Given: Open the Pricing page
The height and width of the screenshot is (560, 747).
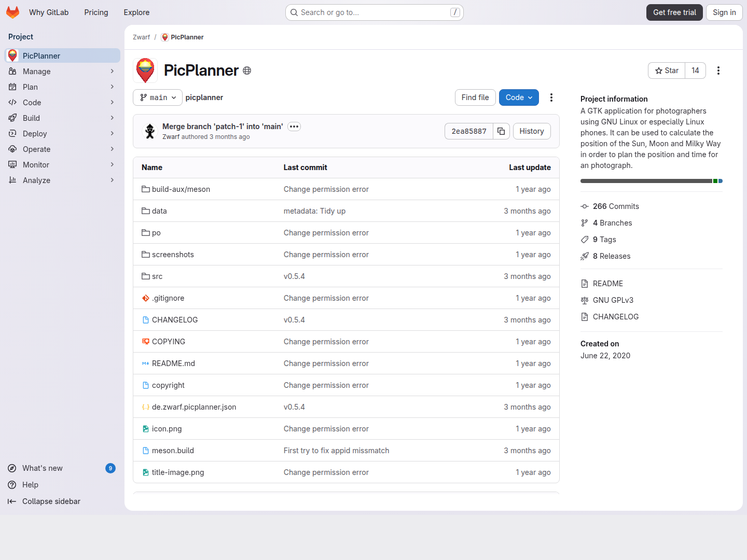Looking at the screenshot, I should point(96,12).
